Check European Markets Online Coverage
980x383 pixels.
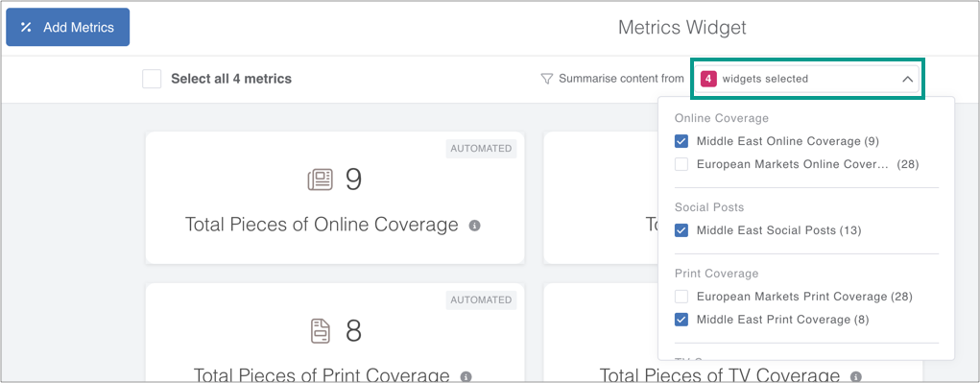point(681,165)
